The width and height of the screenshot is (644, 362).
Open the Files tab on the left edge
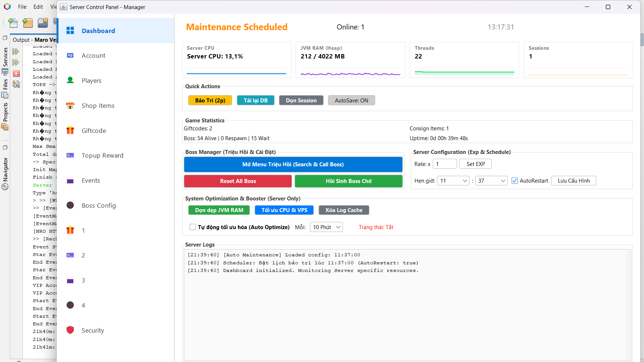point(5,88)
